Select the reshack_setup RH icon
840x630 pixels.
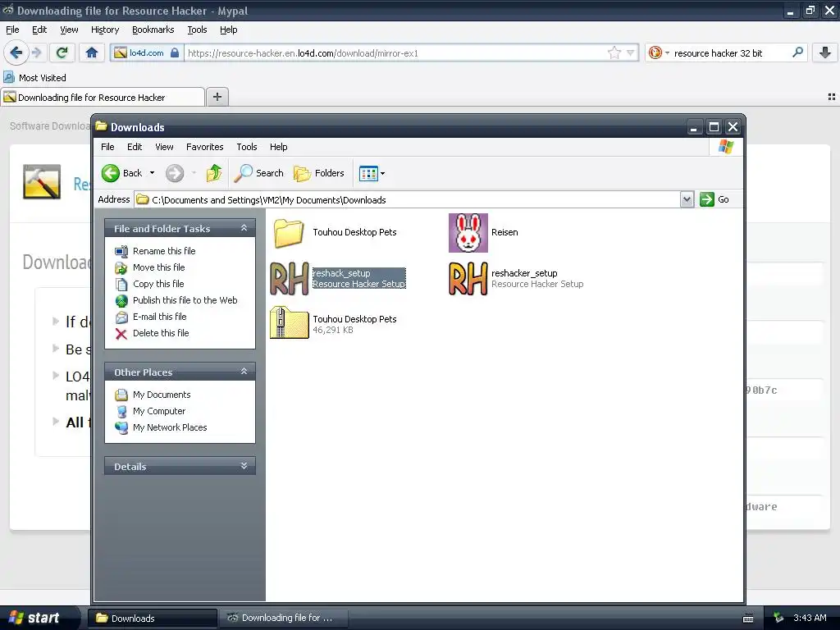pos(290,279)
